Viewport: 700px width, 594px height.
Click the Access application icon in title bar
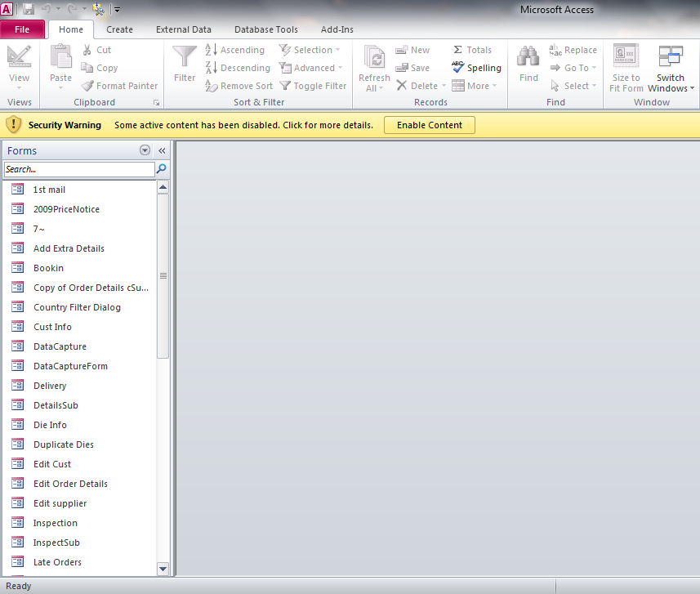7,9
